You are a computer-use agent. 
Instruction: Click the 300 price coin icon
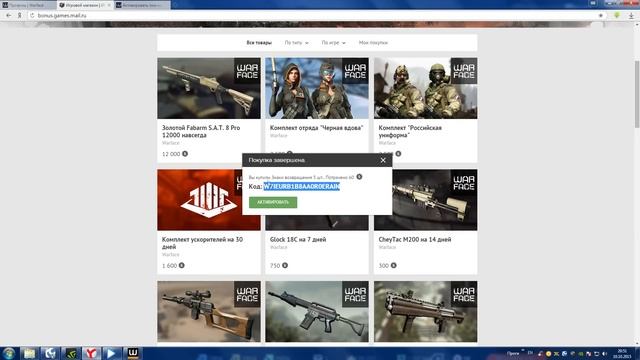pos(393,265)
